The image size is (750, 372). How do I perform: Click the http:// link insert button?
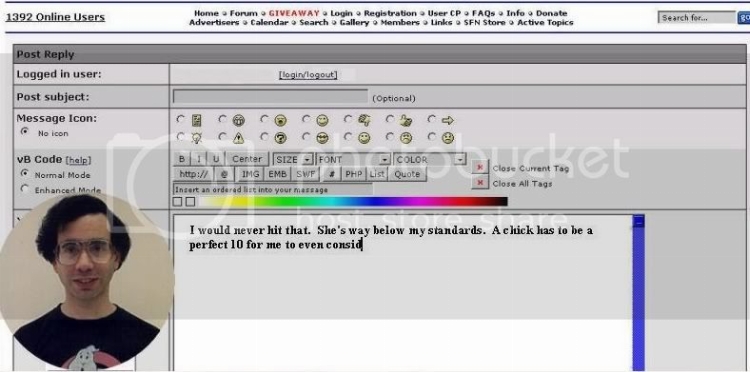click(193, 174)
